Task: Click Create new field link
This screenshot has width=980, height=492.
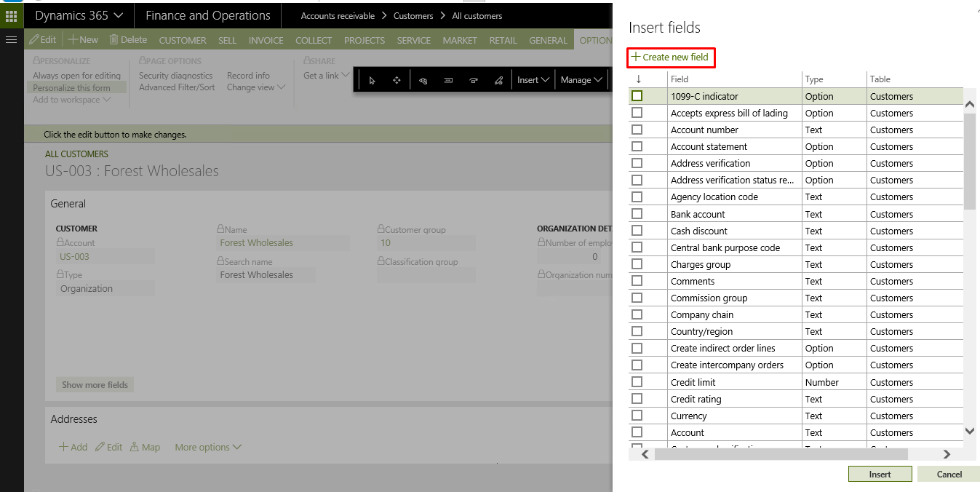Action: click(x=670, y=57)
